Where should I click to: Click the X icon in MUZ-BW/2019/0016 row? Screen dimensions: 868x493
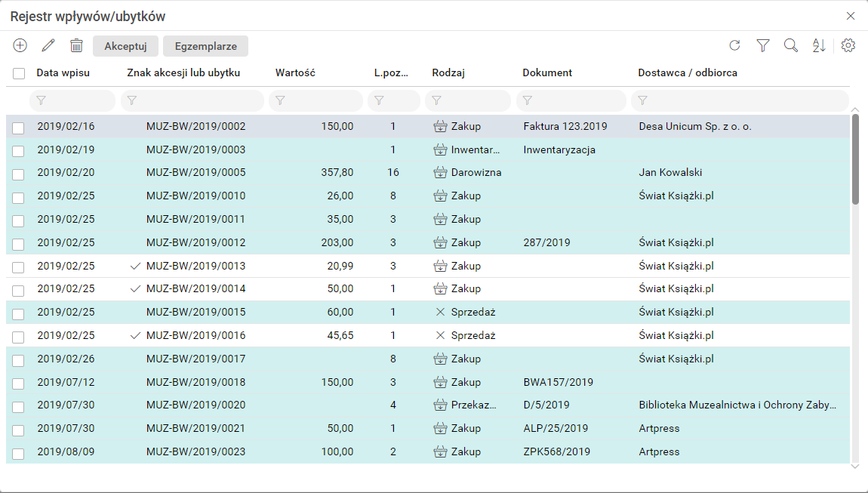440,335
